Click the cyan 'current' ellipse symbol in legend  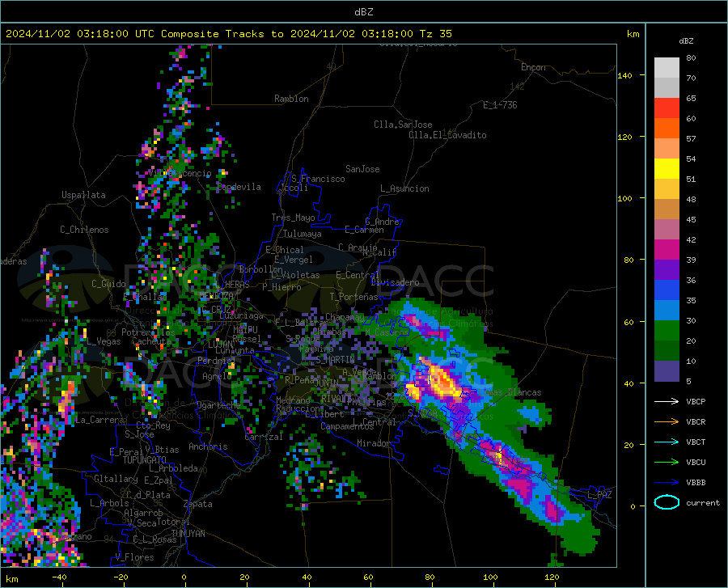coord(667,502)
